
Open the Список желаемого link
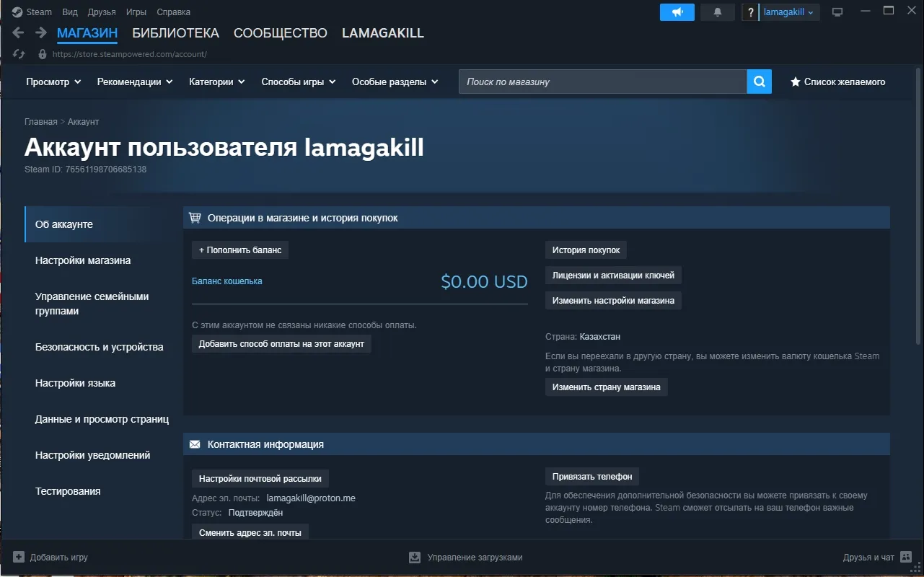(845, 82)
